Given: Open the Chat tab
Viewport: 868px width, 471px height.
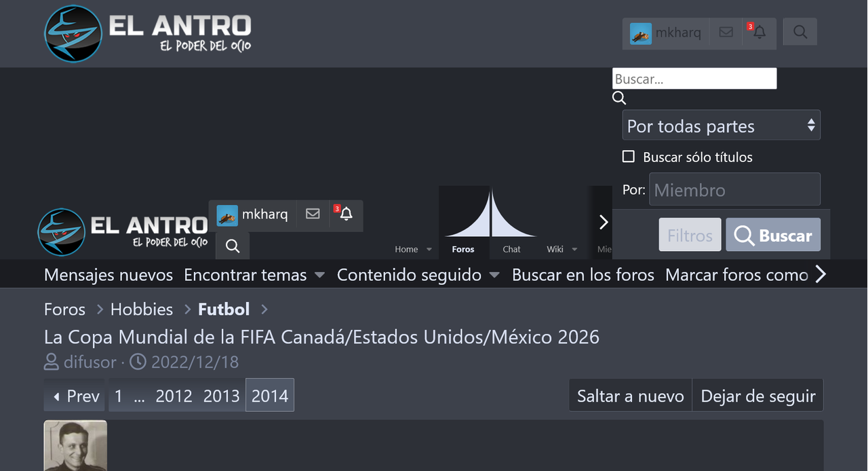Looking at the screenshot, I should [511, 249].
